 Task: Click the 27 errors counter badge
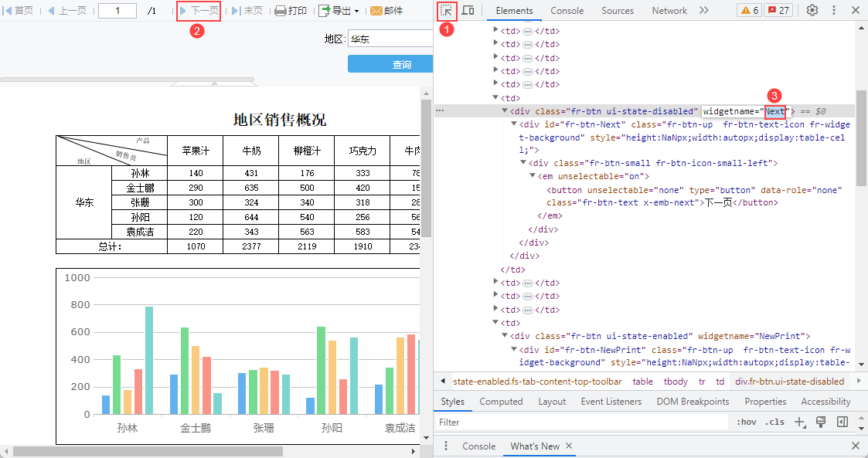click(x=778, y=11)
